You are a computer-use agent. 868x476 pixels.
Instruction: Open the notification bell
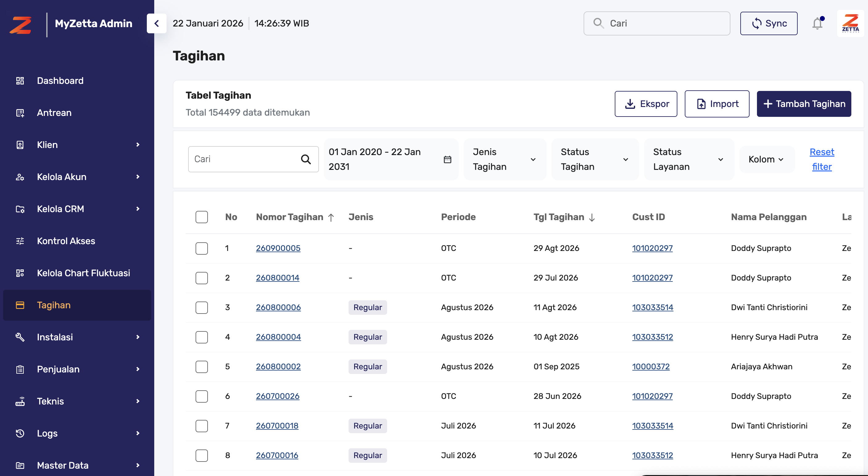click(x=817, y=23)
